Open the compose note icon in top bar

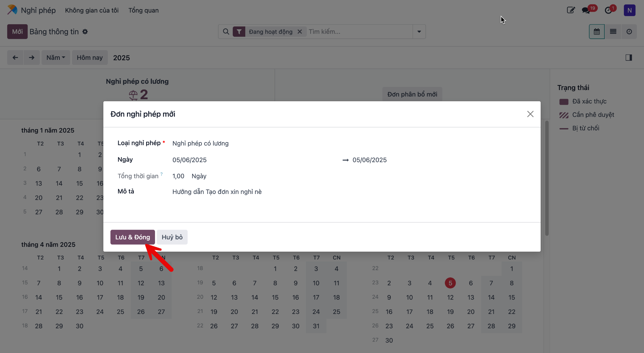click(571, 10)
